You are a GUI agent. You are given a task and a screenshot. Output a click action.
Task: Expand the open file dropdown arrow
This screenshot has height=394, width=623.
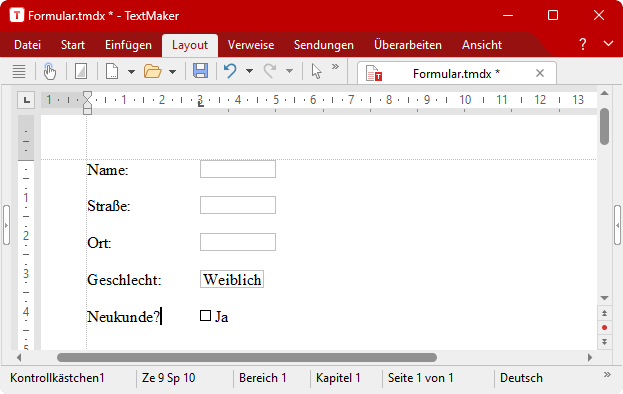[172, 72]
